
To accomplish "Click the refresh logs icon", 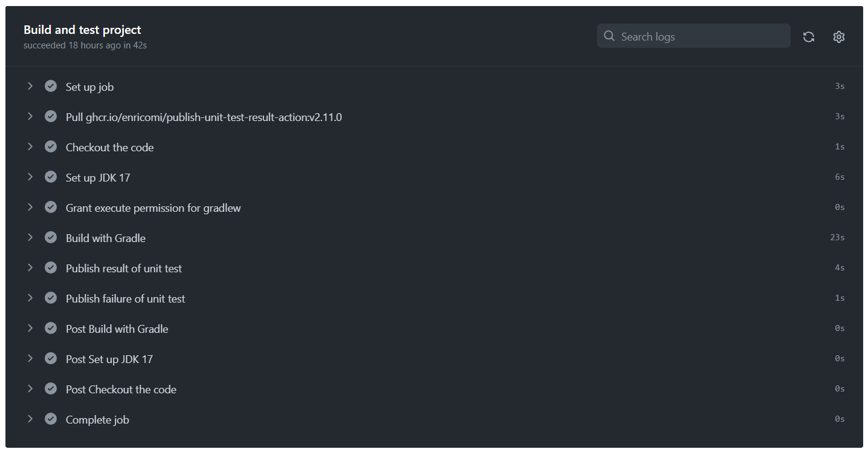I will pyautogui.click(x=809, y=37).
